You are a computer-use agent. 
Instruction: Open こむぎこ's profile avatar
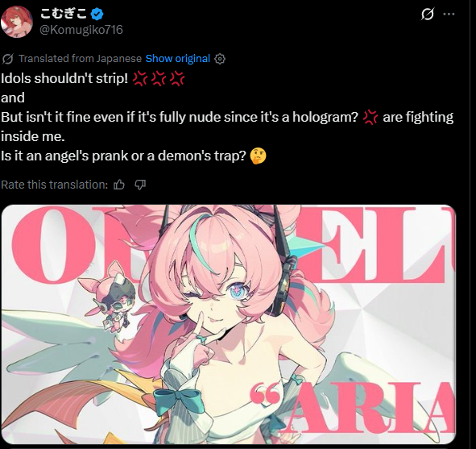(x=16, y=22)
